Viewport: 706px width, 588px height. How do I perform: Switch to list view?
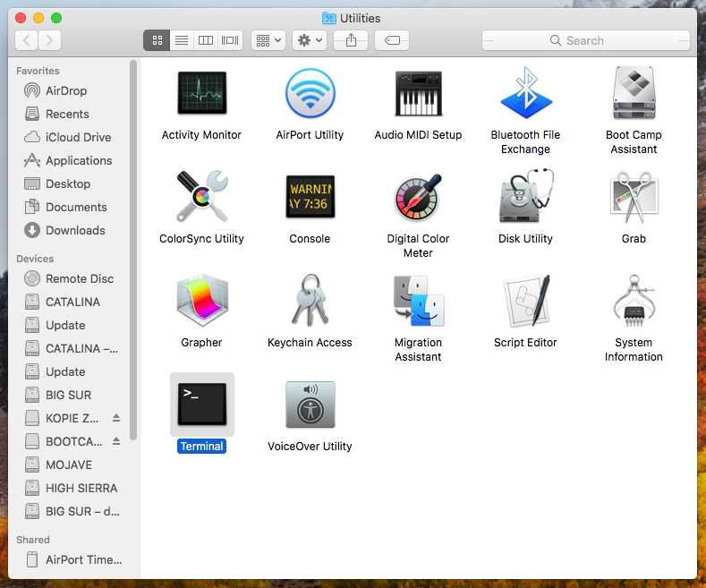click(182, 40)
